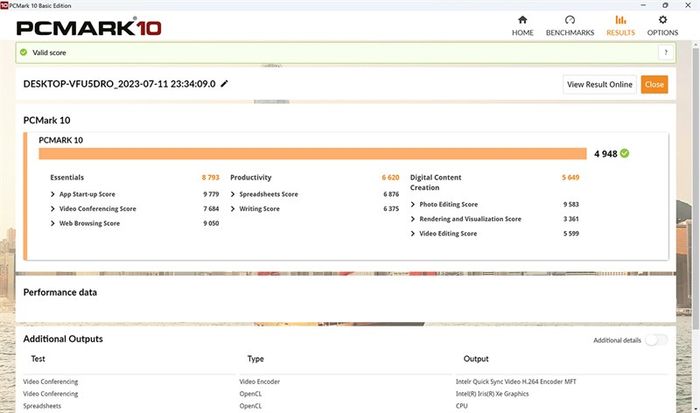Screen dimensions: 700x413
Task: Click the pencil icon to rename result
Action: 224,83
